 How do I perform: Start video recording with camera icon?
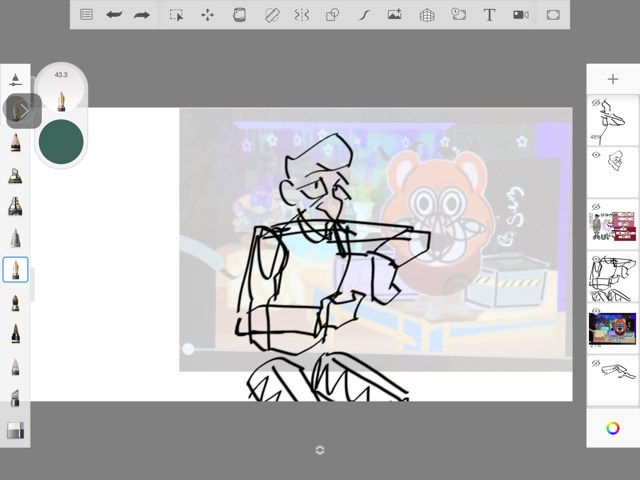click(521, 15)
